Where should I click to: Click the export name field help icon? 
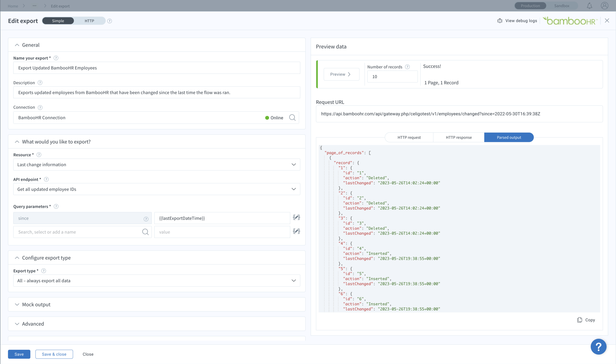click(56, 58)
